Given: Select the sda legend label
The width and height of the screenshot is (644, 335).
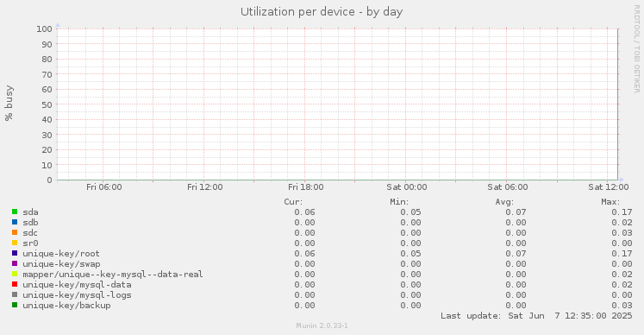Looking at the screenshot, I should click(x=30, y=212).
